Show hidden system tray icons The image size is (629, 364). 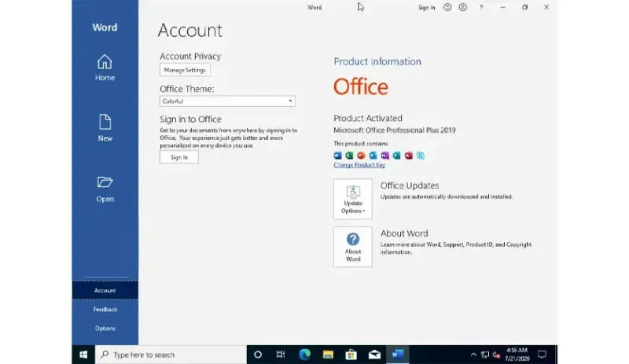coord(473,355)
